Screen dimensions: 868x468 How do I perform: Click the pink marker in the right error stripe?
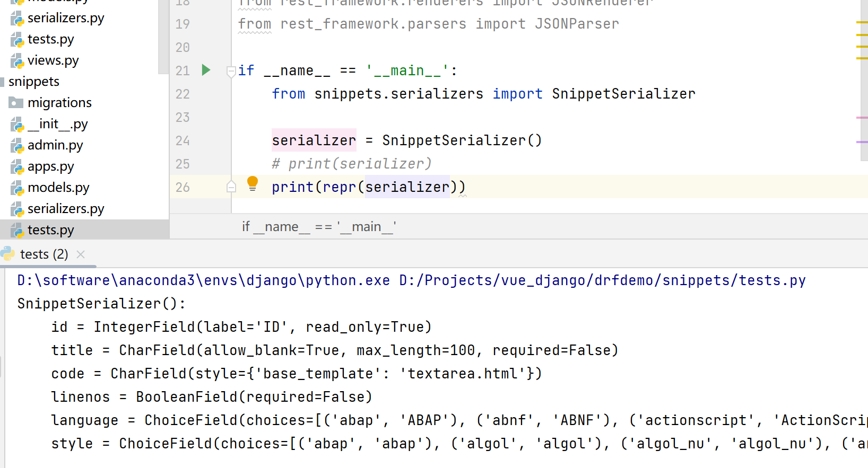[x=862, y=118]
